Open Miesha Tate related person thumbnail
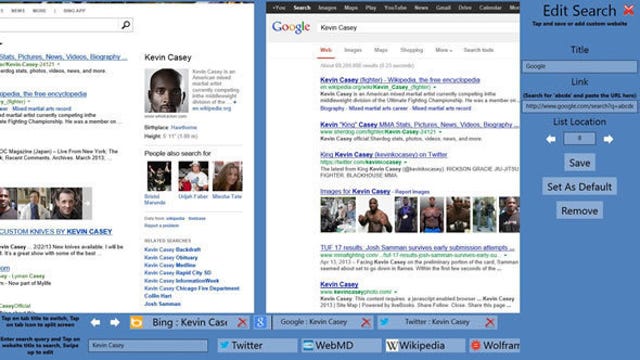Screen dimensions: 640x360 click(x=227, y=176)
